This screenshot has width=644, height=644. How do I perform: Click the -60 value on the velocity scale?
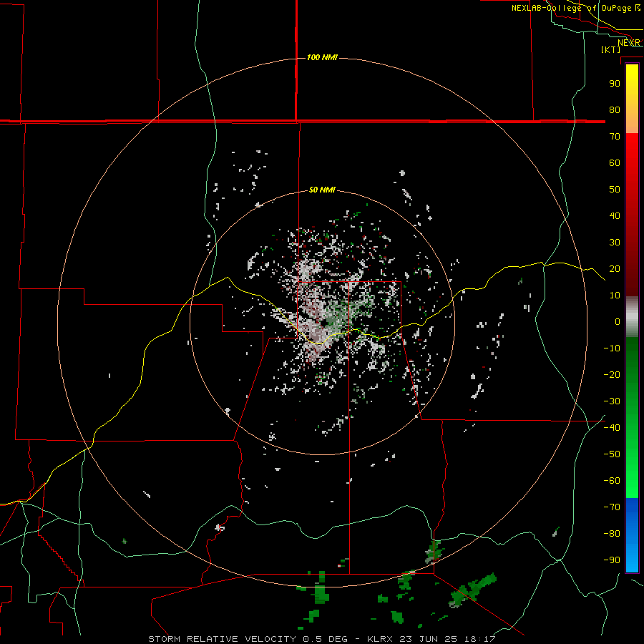point(612,481)
